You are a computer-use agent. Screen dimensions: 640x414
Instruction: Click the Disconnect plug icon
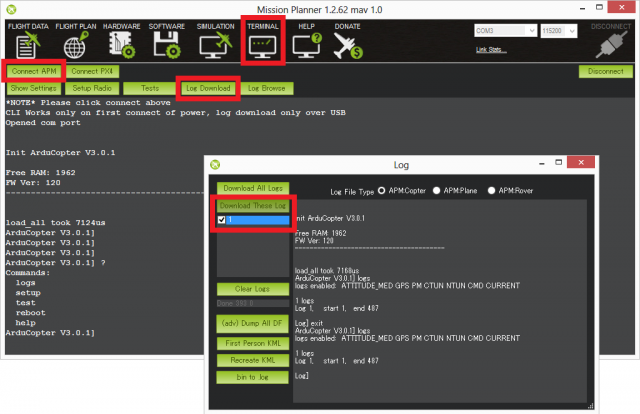click(611, 44)
